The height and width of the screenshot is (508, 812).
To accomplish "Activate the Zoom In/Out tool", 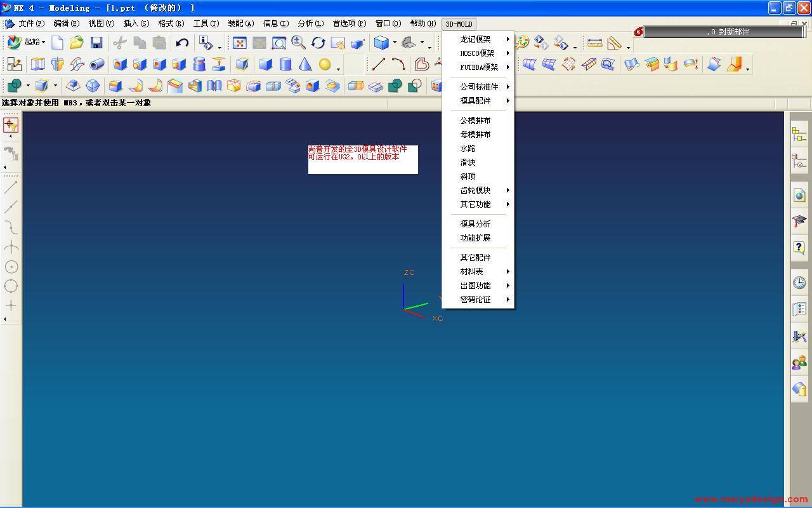I will coord(298,43).
